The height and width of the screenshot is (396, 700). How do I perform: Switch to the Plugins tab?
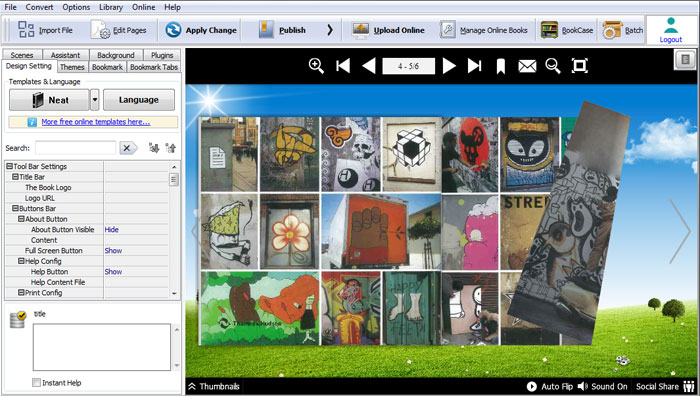(162, 55)
